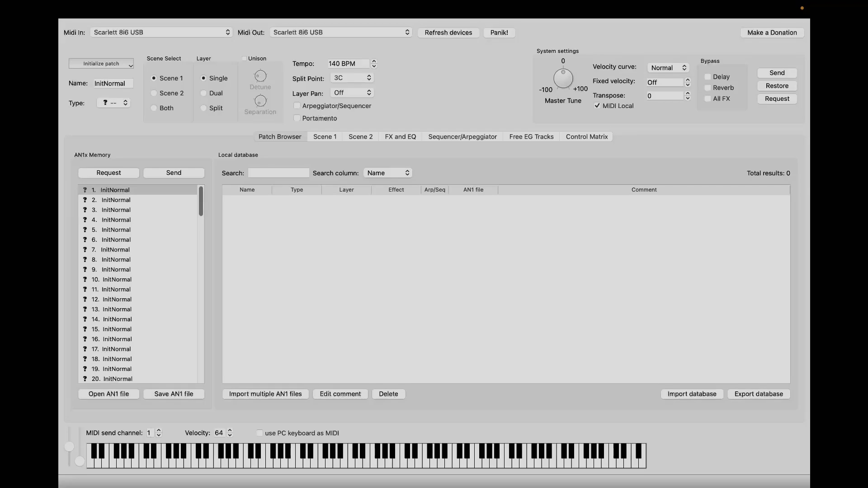Click the Master Tune knob
Screen dimensions: 868x488
563,79
